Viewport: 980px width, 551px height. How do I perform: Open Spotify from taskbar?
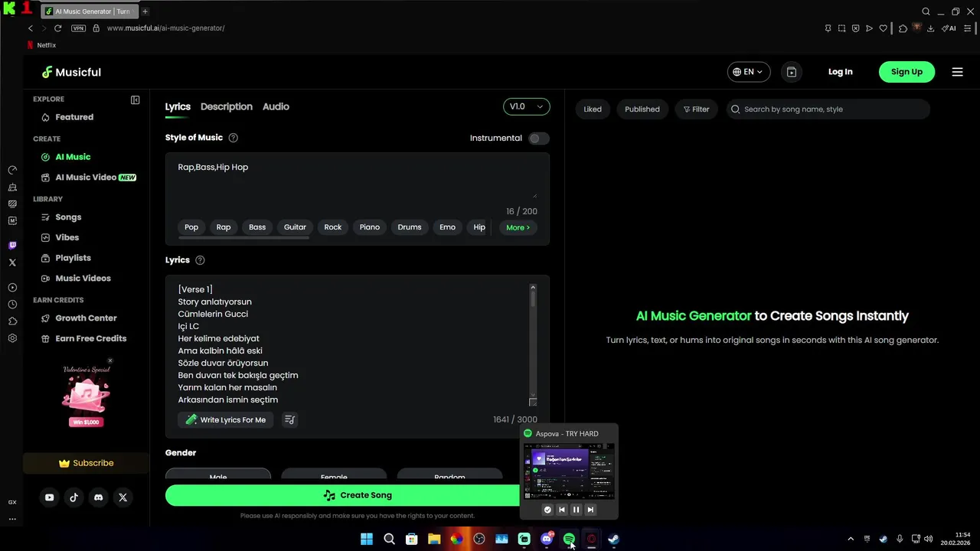(569, 539)
